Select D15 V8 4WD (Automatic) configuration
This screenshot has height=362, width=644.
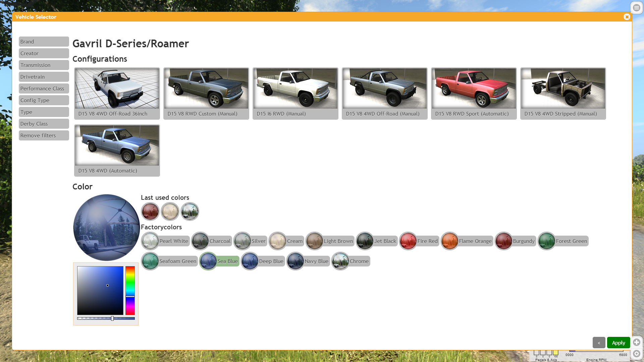(x=117, y=150)
